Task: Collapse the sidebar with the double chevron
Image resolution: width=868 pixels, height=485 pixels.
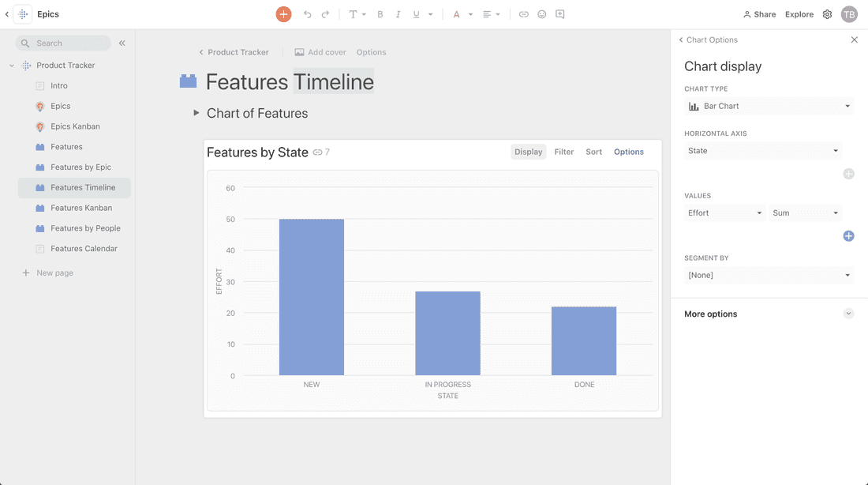Action: click(x=122, y=43)
